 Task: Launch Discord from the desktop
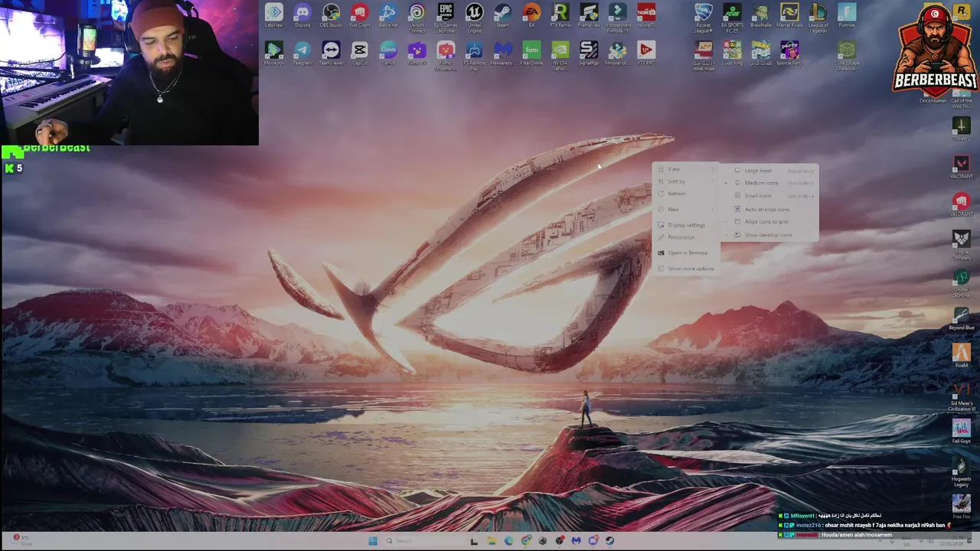[x=302, y=15]
